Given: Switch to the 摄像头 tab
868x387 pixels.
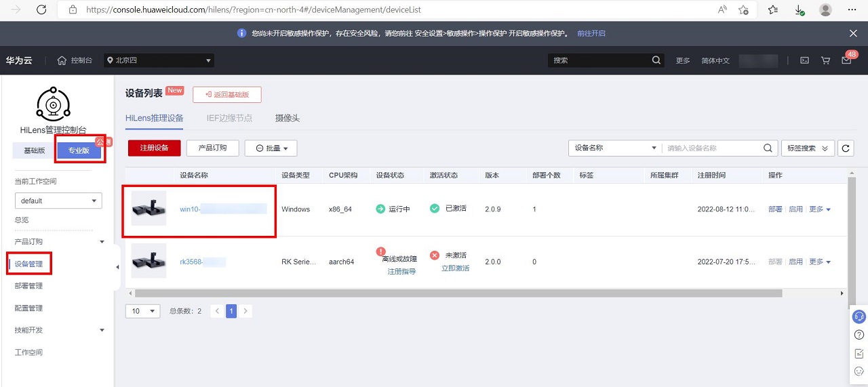Looking at the screenshot, I should pos(287,118).
